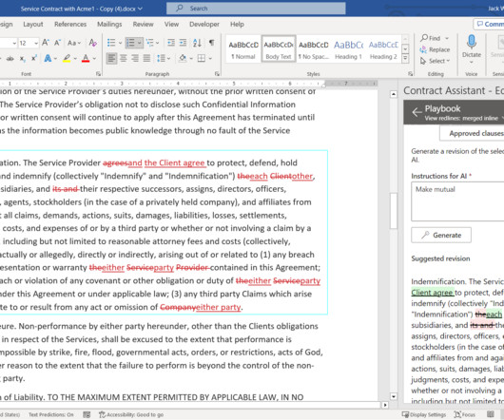
Task: Open font color dropdown arrow
Action: click(94, 59)
